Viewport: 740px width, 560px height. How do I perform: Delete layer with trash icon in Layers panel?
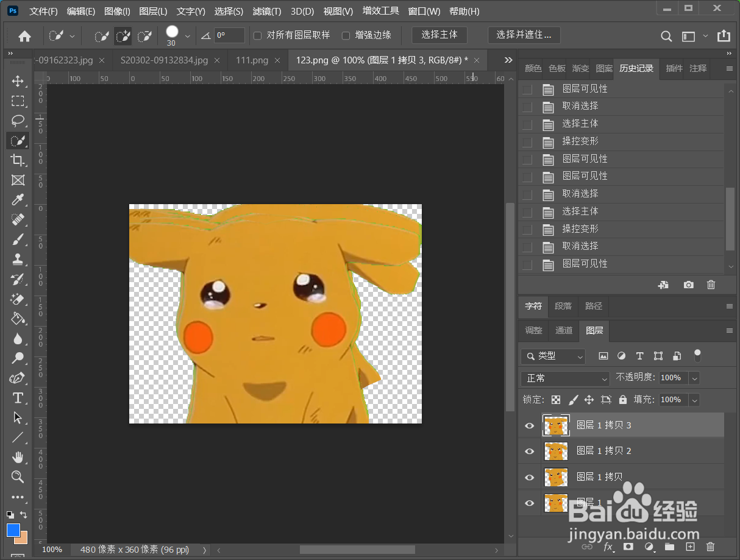[710, 547]
